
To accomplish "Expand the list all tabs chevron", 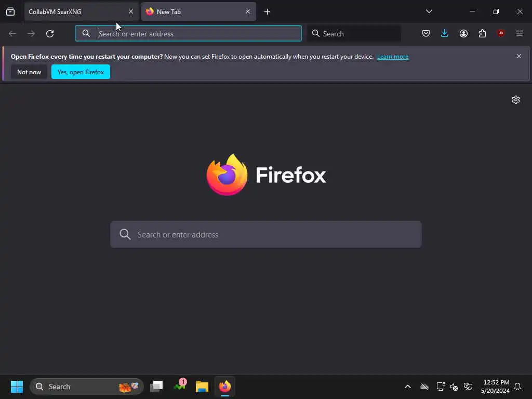I will click(429, 11).
